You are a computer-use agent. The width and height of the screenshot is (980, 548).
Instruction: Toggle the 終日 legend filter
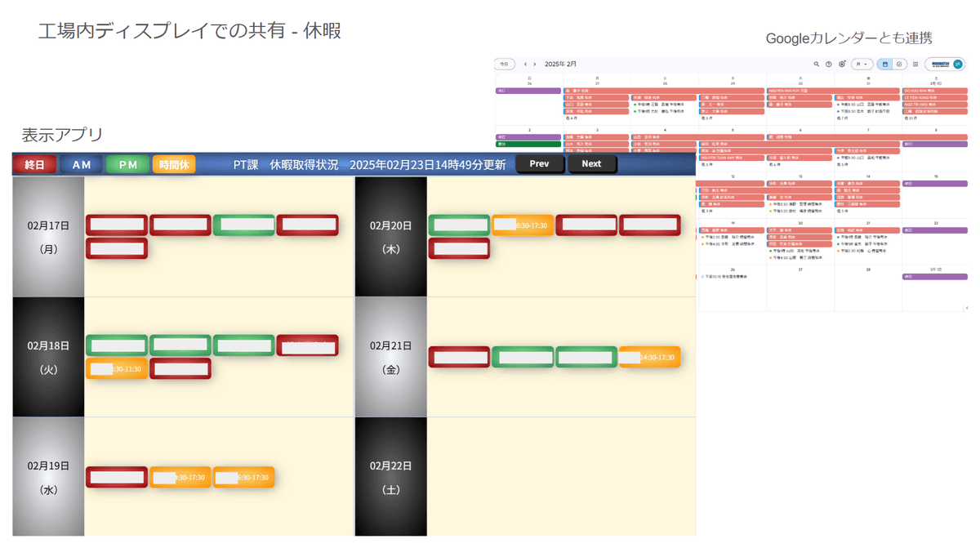34,164
